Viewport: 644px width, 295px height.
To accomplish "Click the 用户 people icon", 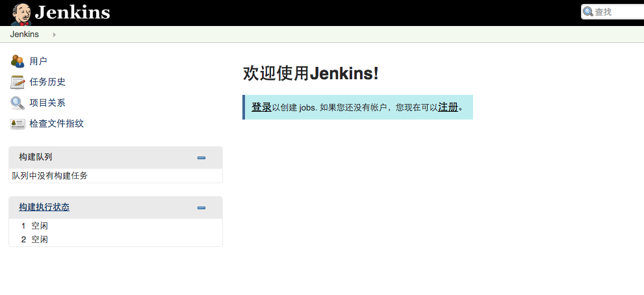I will pyautogui.click(x=18, y=61).
